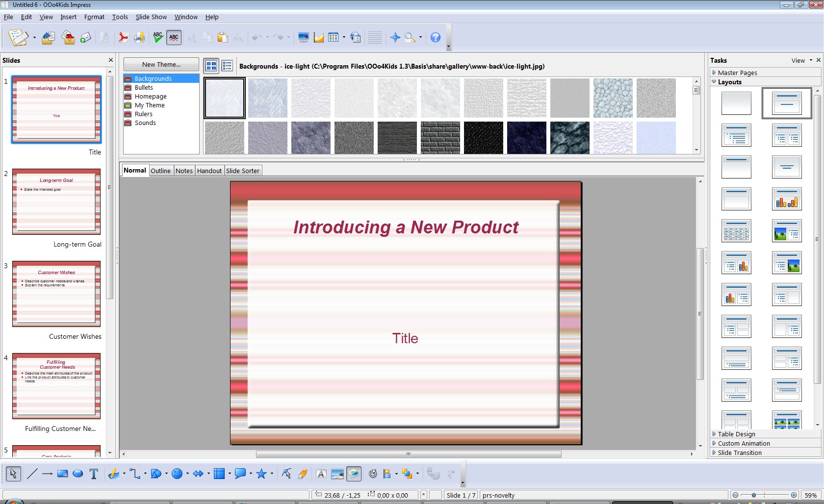Open the Block Arrows dropdown arrow
This screenshot has width=824, height=504.
pyautogui.click(x=208, y=474)
